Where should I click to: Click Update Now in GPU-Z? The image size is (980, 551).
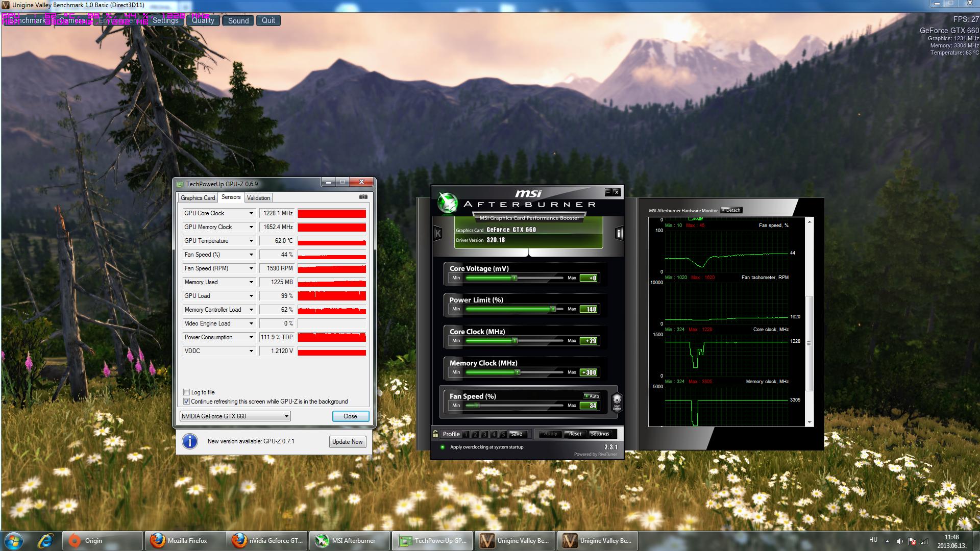(x=347, y=442)
